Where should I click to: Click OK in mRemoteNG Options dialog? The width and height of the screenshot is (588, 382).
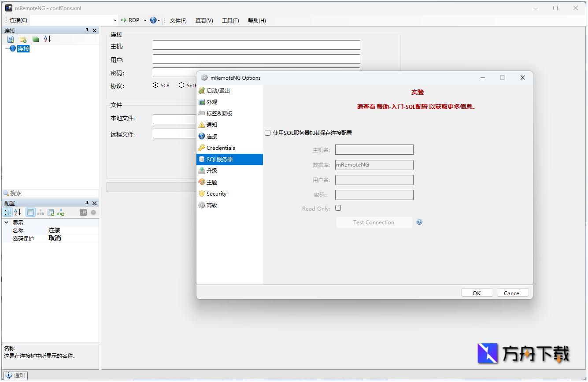click(477, 293)
